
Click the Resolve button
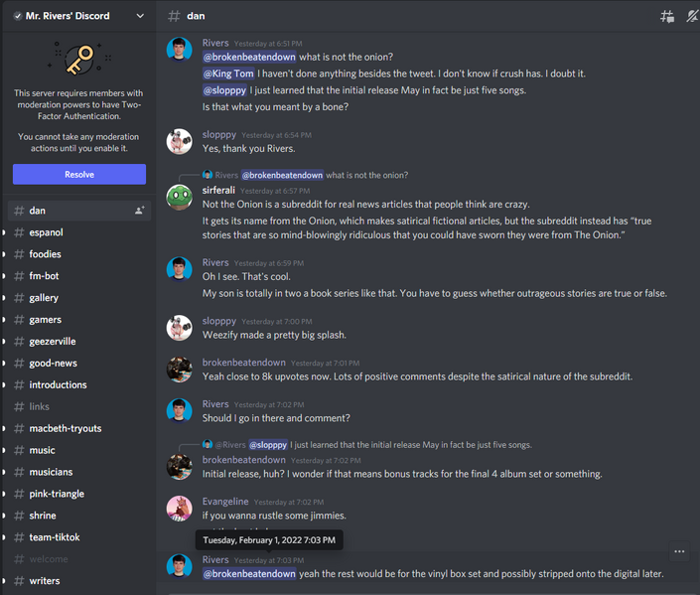click(x=78, y=174)
